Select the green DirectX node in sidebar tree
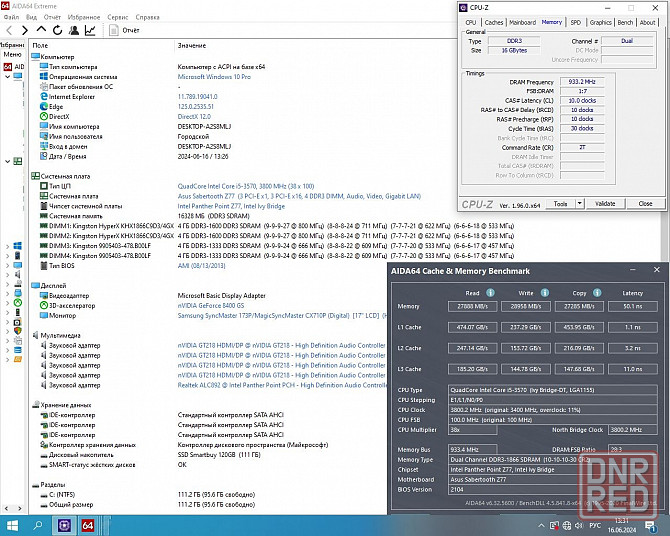This screenshot has height=536, width=670. click(18, 303)
